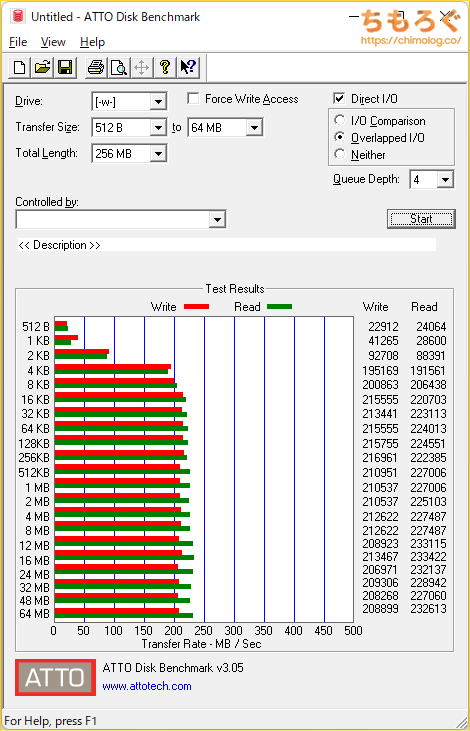Image resolution: width=470 pixels, height=731 pixels.
Task: Click the status bar help message
Action: pos(51,721)
